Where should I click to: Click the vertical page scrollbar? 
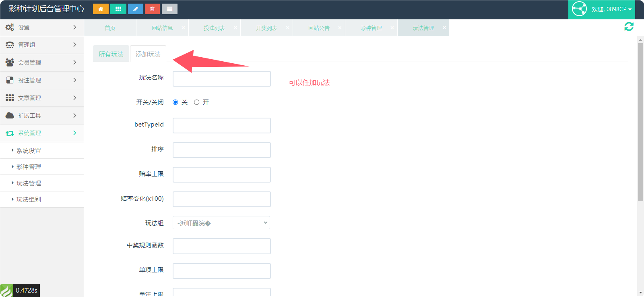(640, 121)
